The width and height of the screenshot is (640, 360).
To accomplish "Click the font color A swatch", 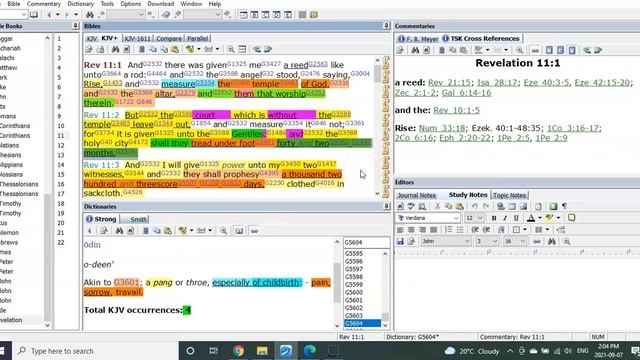I will (531, 218).
